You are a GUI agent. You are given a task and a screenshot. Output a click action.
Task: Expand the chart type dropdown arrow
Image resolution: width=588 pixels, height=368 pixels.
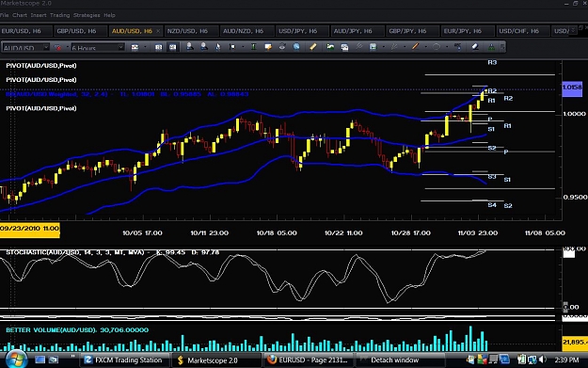pyautogui.click(x=145, y=47)
